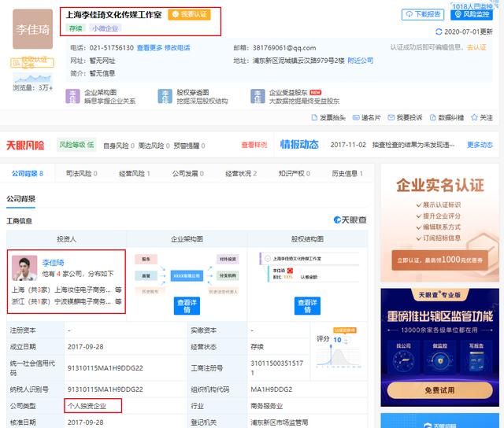
Task: Click the 个人独资企业 company type value
Action: coord(87,406)
